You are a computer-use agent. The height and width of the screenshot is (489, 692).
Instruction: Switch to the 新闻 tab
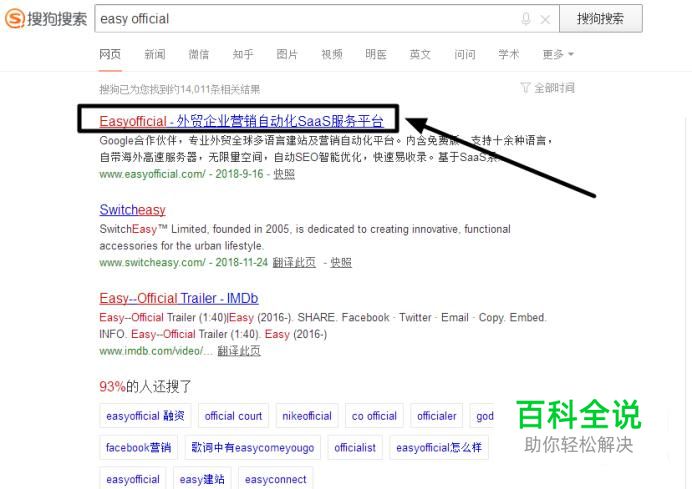click(x=155, y=54)
